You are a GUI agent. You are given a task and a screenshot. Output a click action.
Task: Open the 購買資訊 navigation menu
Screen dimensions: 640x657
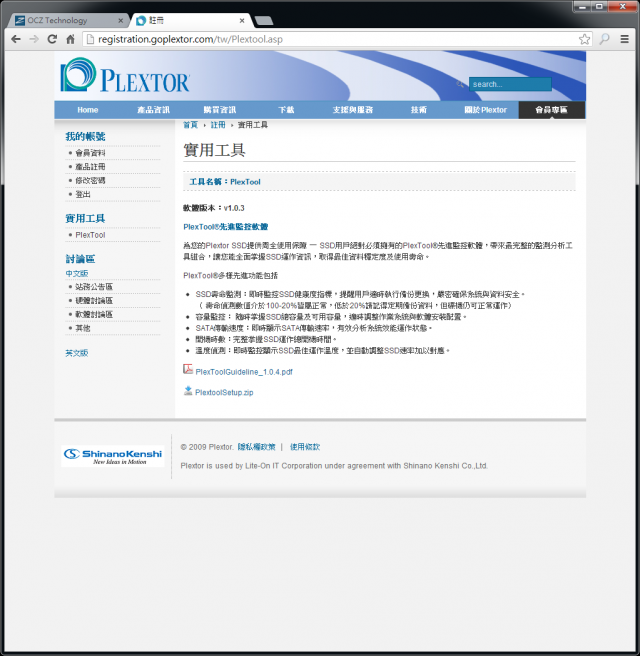[220, 110]
